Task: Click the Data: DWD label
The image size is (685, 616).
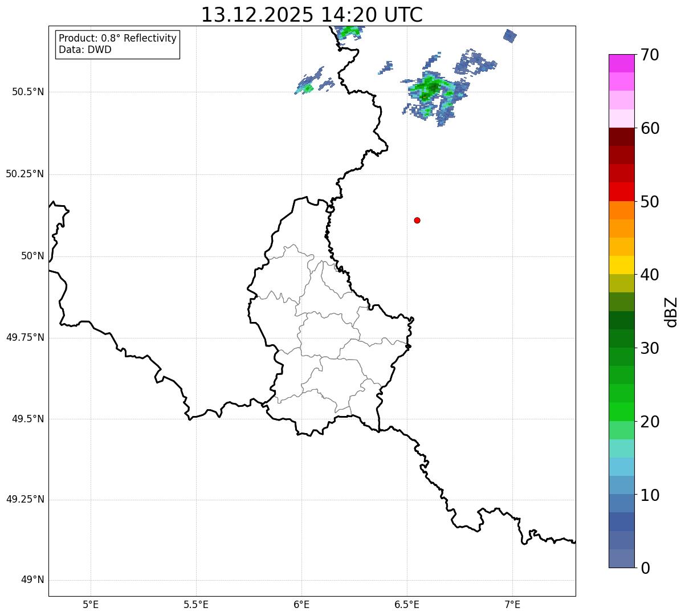Action: coord(85,50)
